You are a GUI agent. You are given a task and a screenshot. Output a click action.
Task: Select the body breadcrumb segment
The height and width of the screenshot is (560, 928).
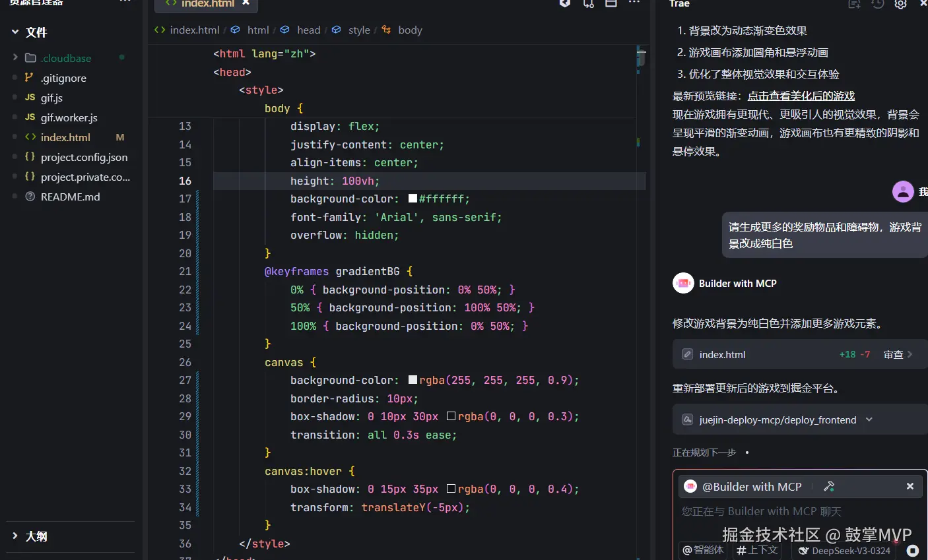410,30
